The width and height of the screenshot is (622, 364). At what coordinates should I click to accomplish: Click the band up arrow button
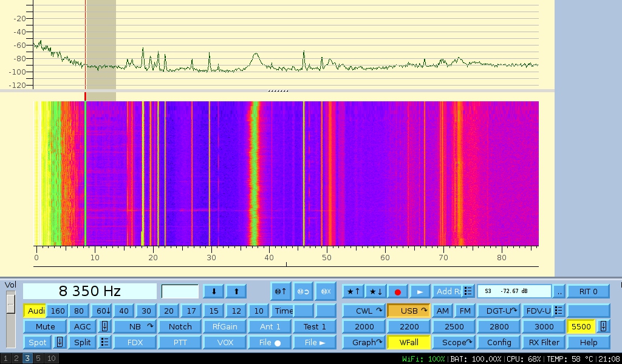coord(236,292)
